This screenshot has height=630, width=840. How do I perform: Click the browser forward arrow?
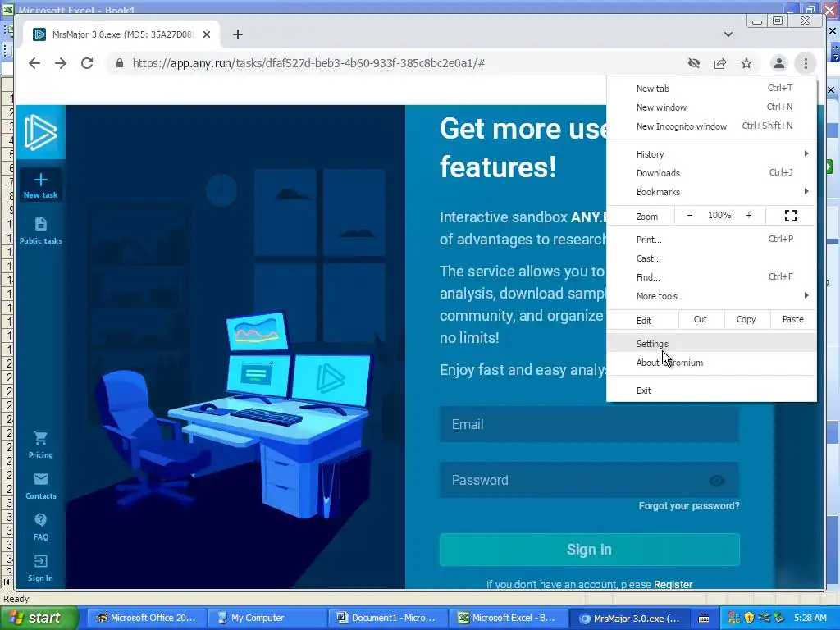pyautogui.click(x=61, y=63)
